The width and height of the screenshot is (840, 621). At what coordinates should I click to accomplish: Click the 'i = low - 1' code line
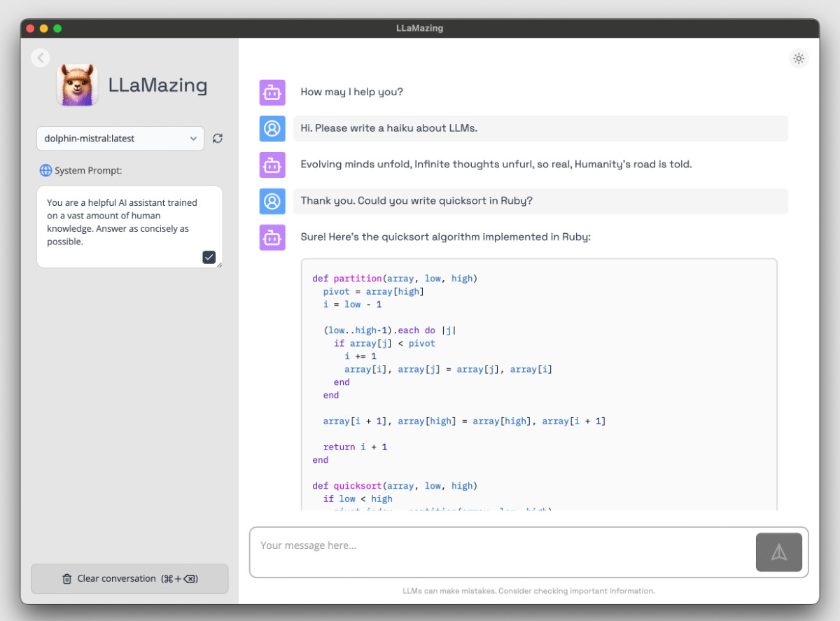click(352, 305)
